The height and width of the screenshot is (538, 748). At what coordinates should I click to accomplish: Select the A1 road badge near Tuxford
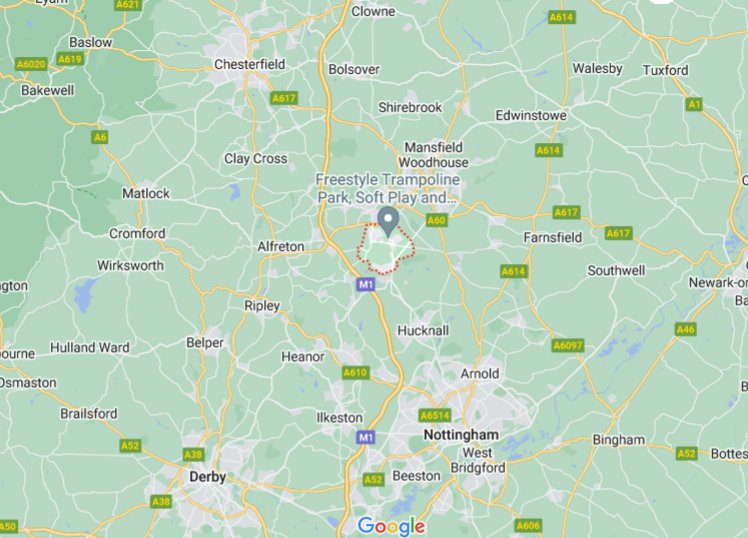694,104
